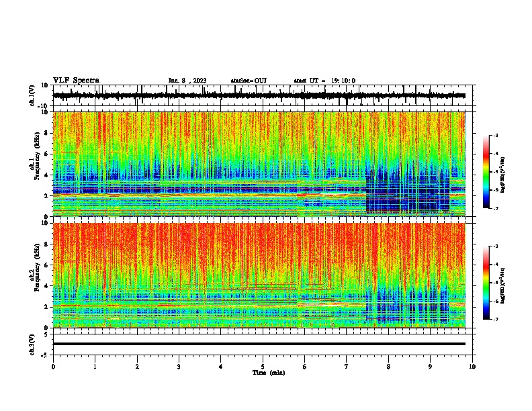
Task: Click the '4' tick on the time axis
Action: coord(221,367)
